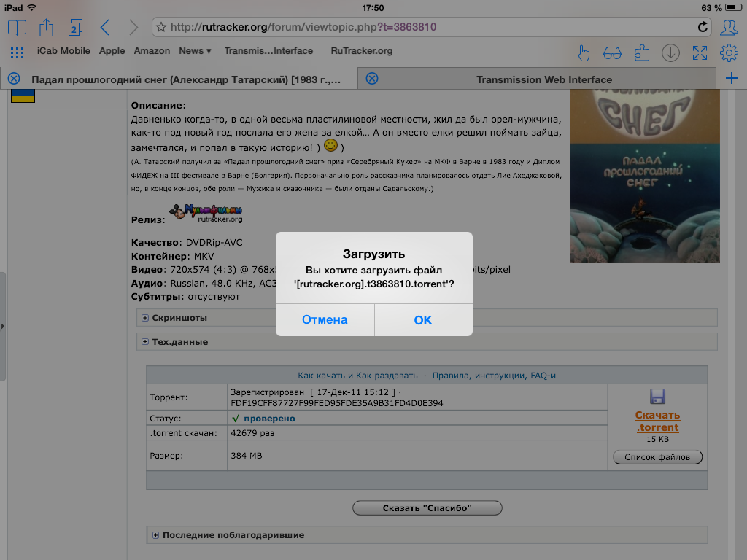Open the RuTracker.org bookmark

[x=362, y=51]
